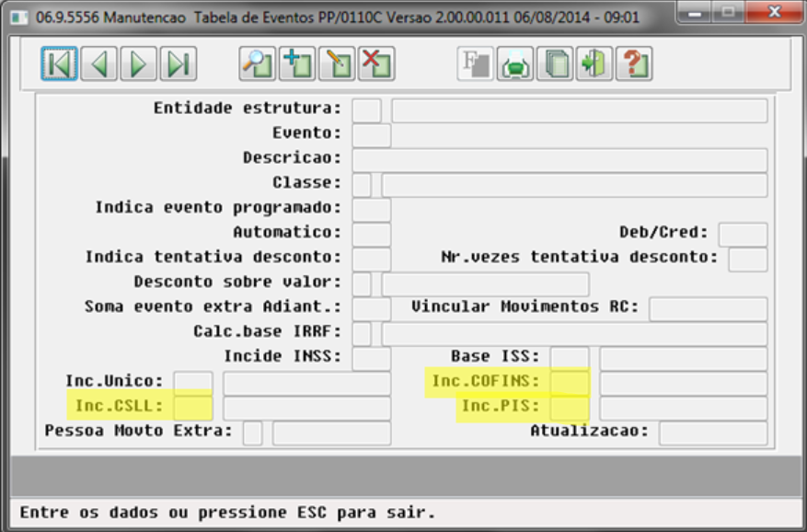Viewport: 807px width, 532px height.
Task: Focus the Entidade estrutura code field
Action: tap(366, 110)
